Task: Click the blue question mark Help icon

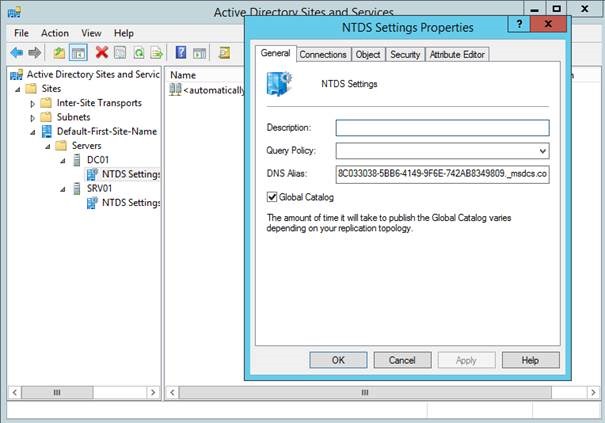Action: (x=181, y=52)
